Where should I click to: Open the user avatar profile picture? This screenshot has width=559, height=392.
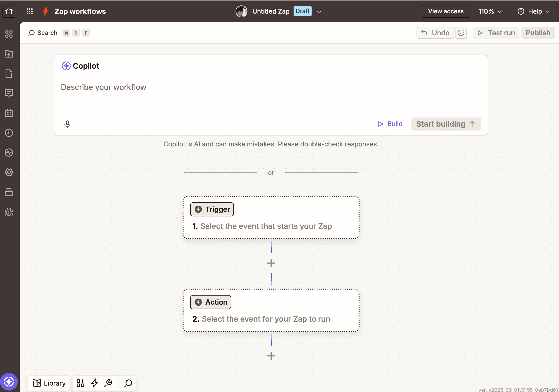(x=241, y=11)
